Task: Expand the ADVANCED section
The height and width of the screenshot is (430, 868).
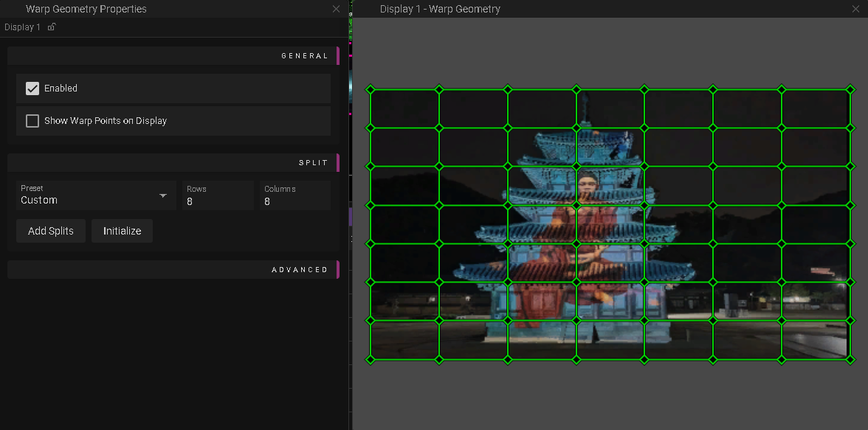Action: 173,269
